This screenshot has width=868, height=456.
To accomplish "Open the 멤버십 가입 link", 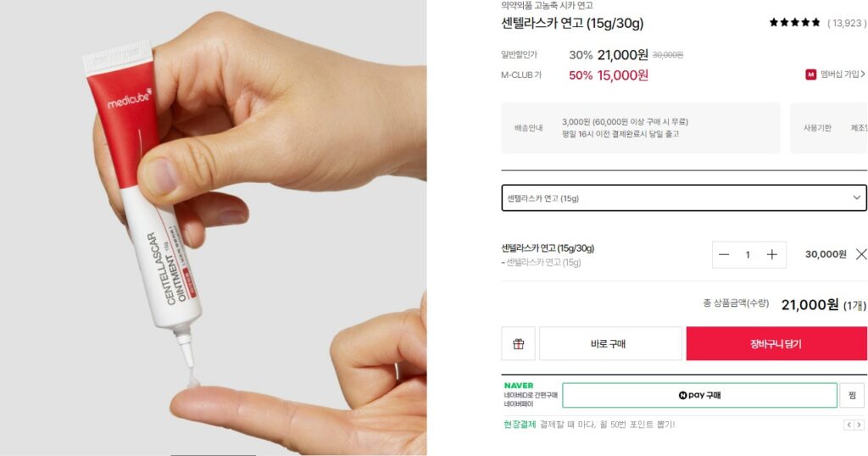I will tap(842, 74).
